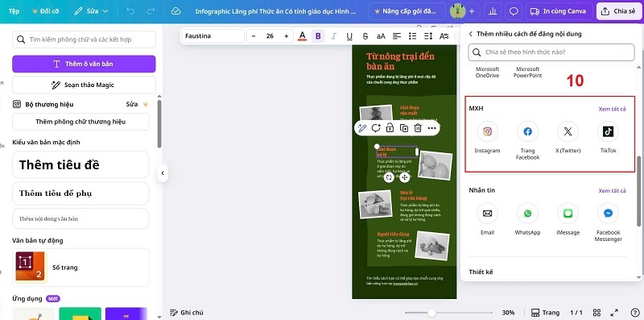The image size is (644, 320).
Task: Toggle Italic formatting
Action: point(333,36)
